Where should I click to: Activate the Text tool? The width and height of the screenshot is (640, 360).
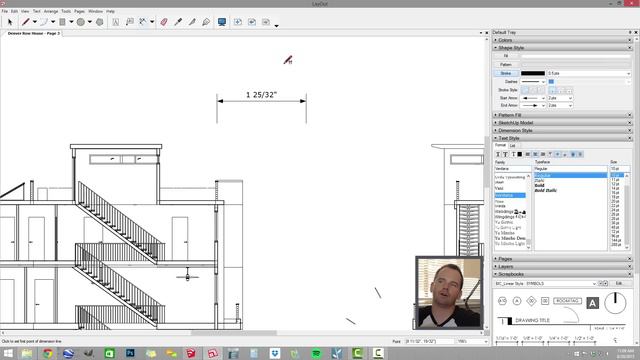pos(116,22)
